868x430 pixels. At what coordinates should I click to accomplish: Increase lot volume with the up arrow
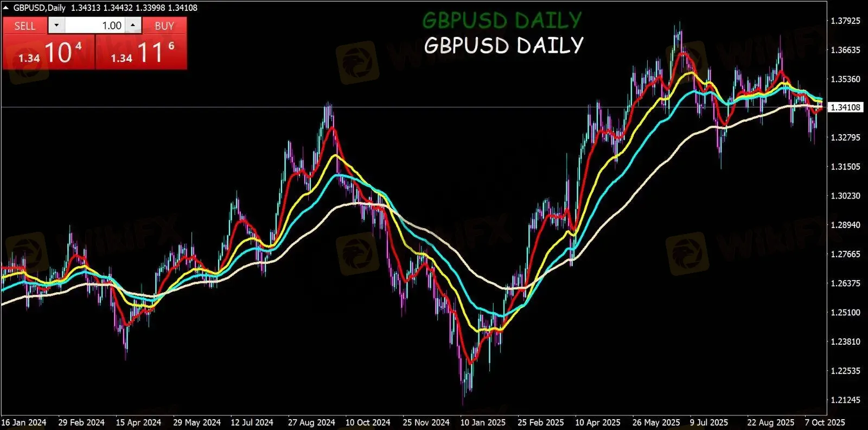(133, 26)
